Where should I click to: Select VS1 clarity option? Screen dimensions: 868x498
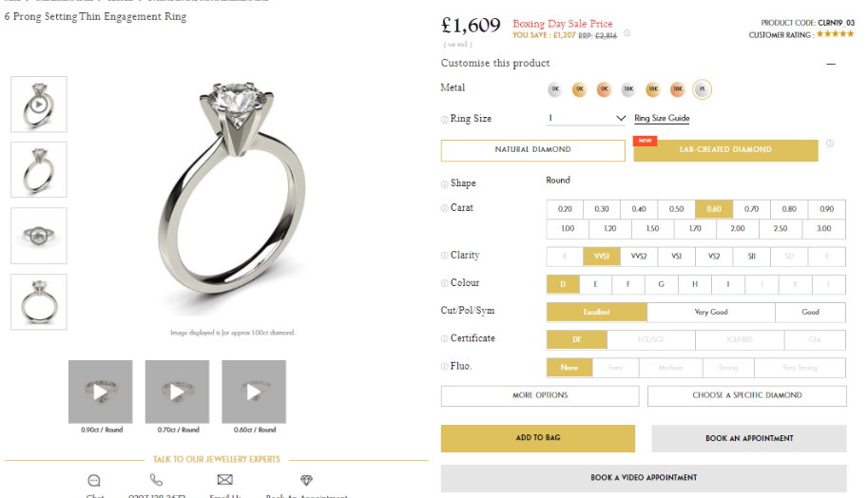676,257
